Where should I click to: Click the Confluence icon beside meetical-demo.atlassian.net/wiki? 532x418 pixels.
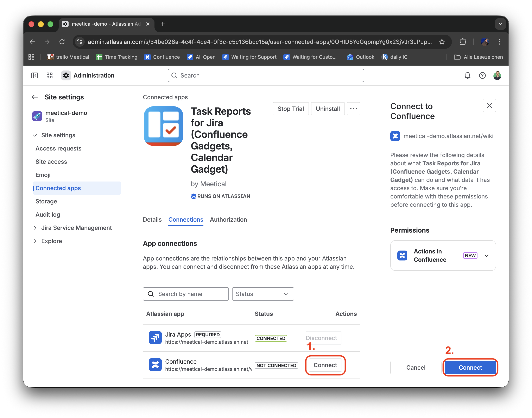[395, 136]
